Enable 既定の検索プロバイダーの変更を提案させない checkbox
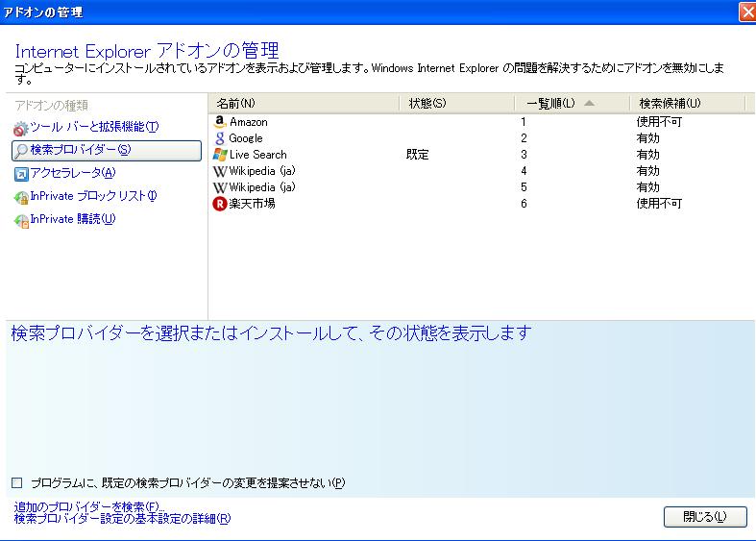 [x=17, y=482]
